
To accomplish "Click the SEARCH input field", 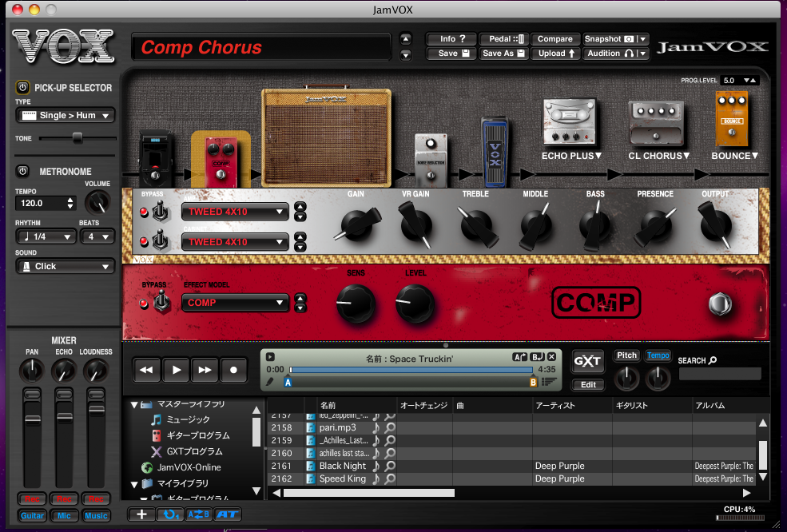I will tap(720, 373).
